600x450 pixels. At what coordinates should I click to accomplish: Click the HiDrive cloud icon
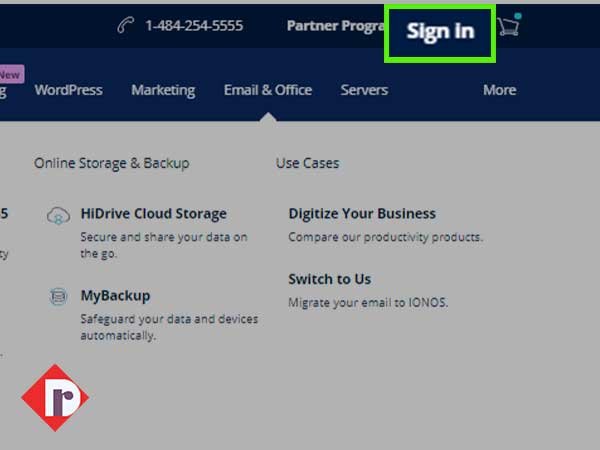(59, 215)
